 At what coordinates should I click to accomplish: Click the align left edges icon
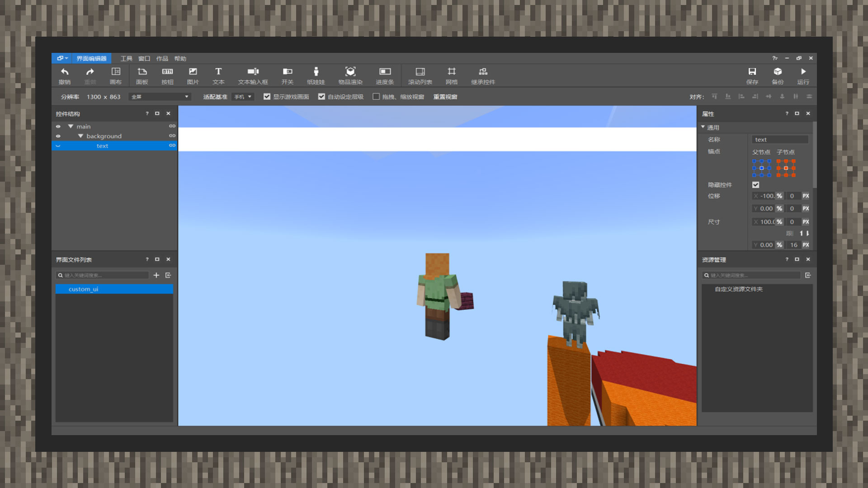coord(741,96)
